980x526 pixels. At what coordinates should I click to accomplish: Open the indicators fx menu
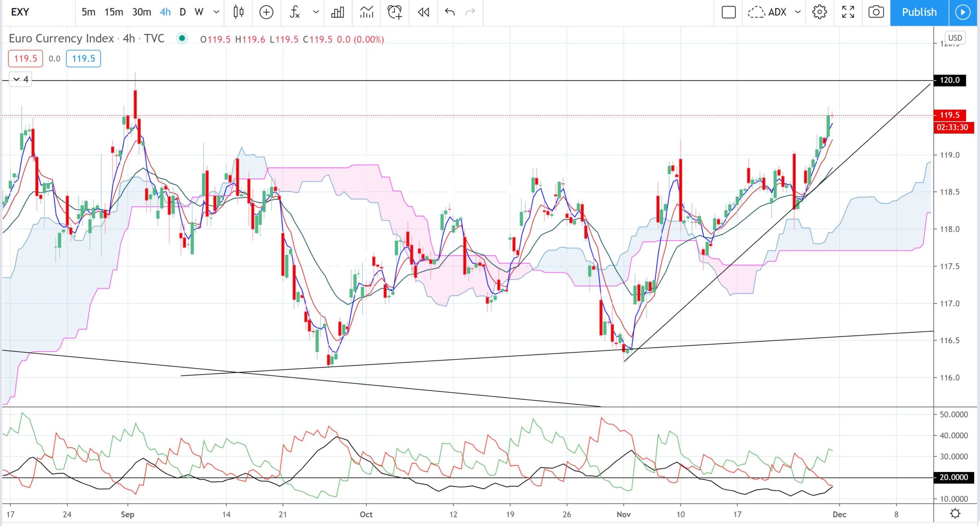[x=295, y=12]
